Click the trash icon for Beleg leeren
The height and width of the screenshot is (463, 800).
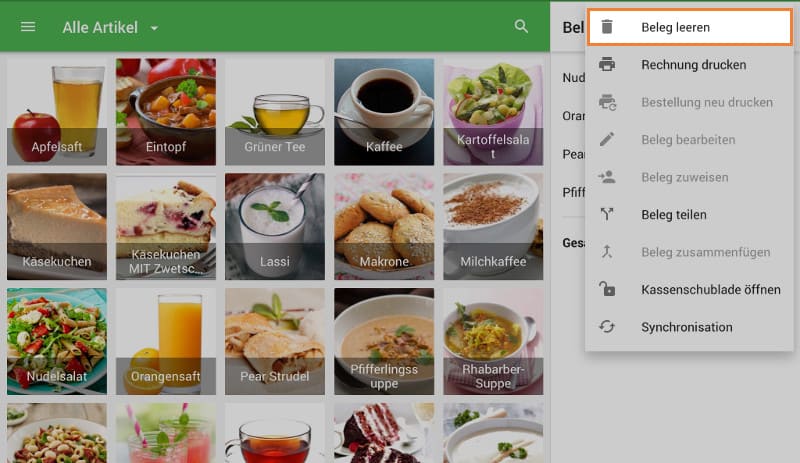[x=607, y=28]
